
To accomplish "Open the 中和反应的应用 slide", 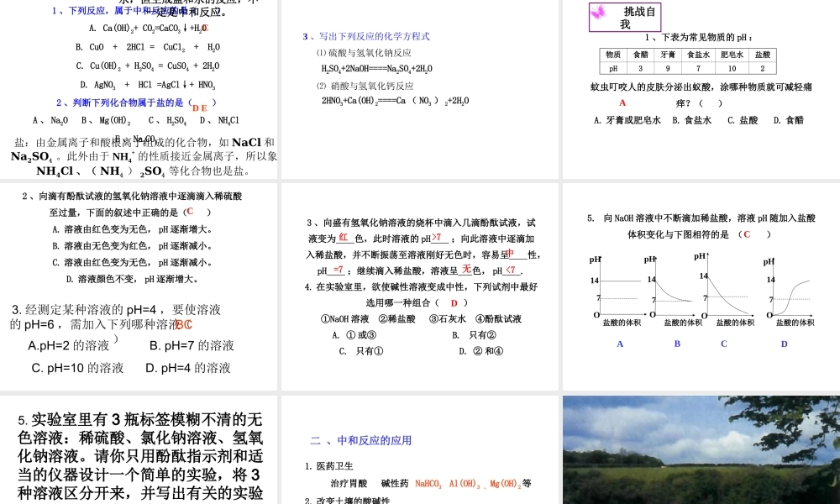I will [420, 450].
